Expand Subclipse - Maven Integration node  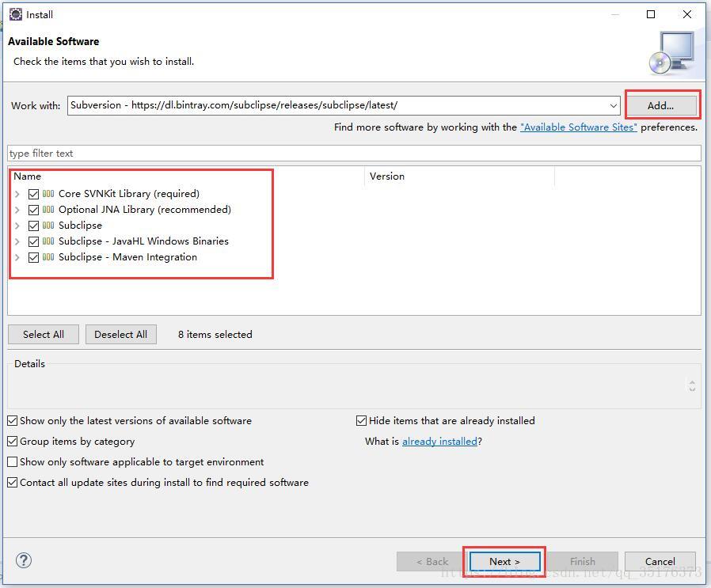[x=17, y=257]
